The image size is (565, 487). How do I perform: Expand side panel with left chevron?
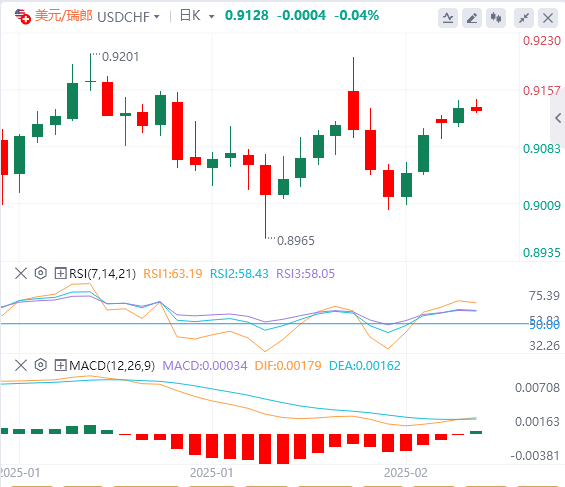[x=558, y=118]
